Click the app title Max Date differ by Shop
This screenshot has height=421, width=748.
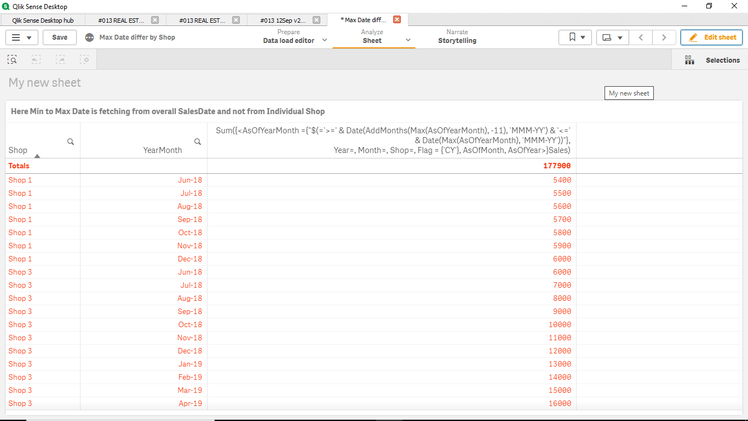(137, 37)
